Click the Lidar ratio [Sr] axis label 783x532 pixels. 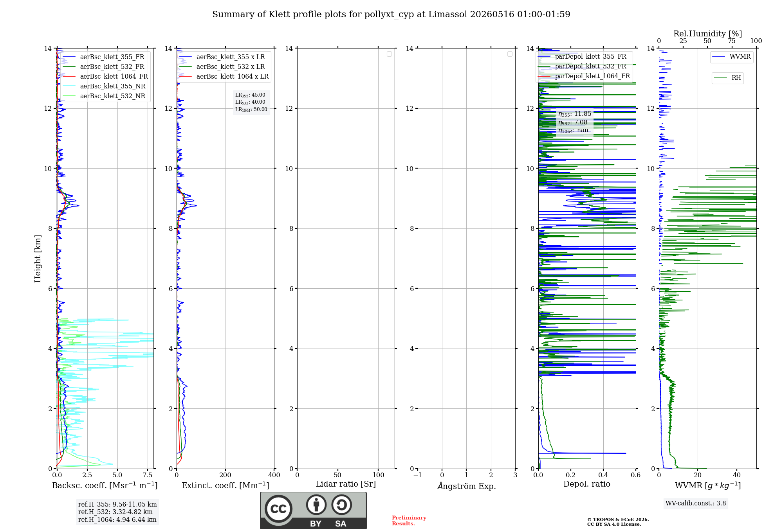tap(346, 484)
